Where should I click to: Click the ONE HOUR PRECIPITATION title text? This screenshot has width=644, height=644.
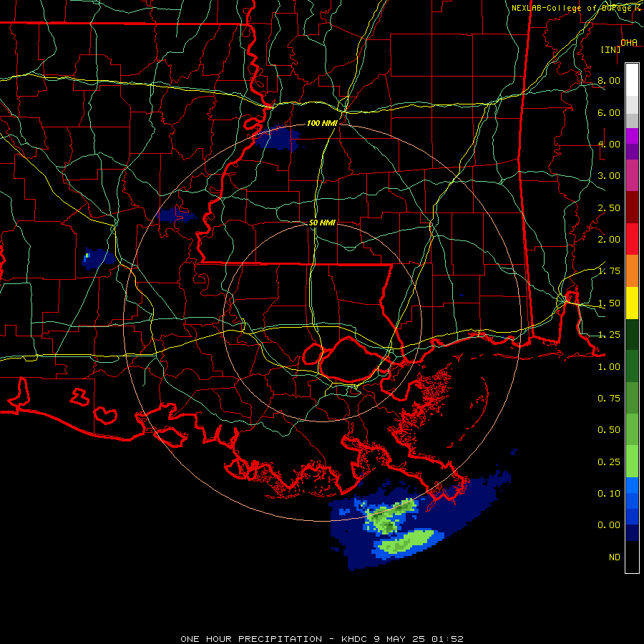click(251, 639)
